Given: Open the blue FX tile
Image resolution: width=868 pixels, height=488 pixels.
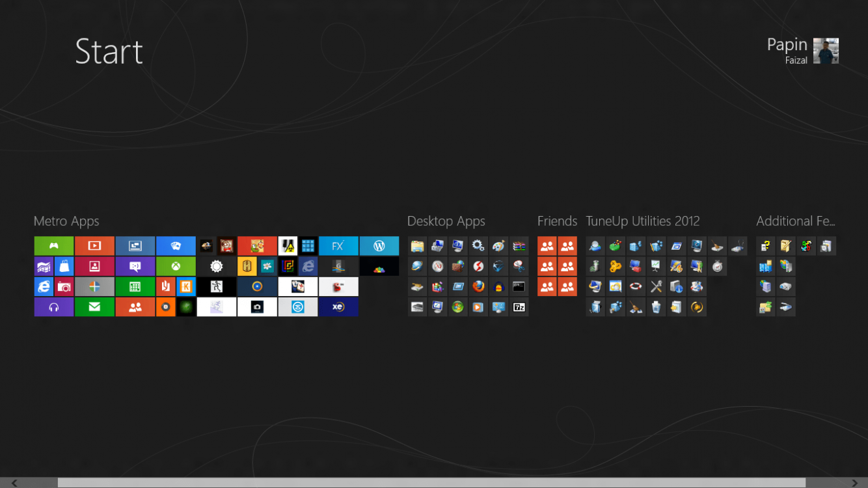Looking at the screenshot, I should 338,246.
